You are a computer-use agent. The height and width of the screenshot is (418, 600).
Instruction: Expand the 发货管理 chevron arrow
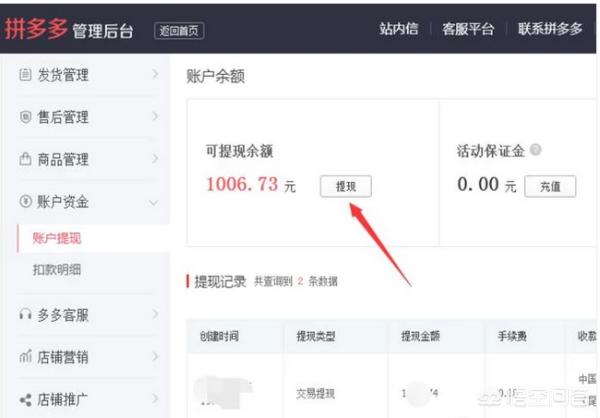click(x=155, y=74)
